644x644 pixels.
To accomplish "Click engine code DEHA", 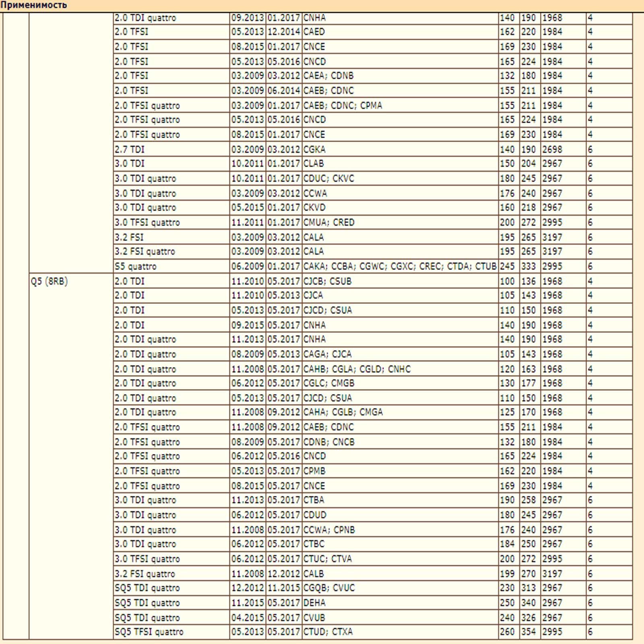I will pos(314,603).
